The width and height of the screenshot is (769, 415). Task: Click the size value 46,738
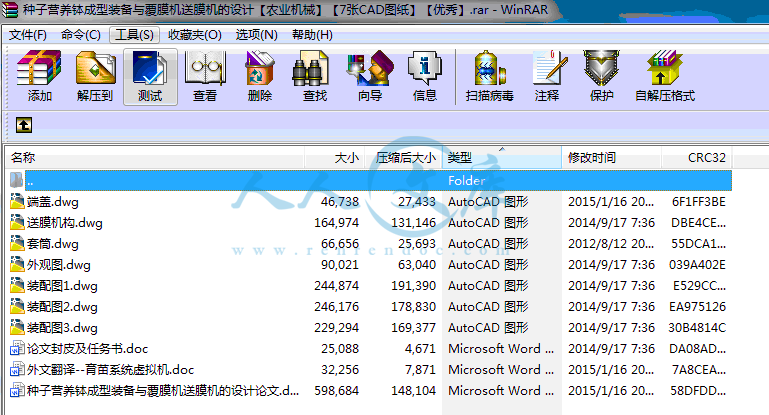pyautogui.click(x=340, y=202)
